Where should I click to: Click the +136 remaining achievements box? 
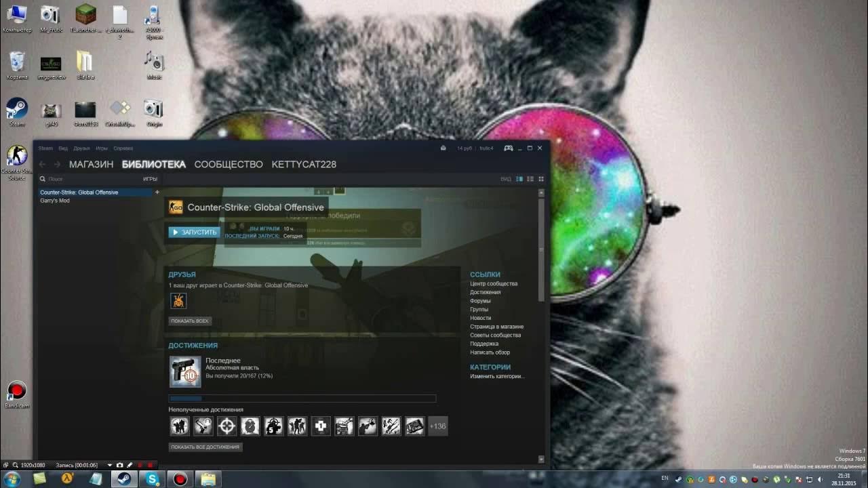coord(438,426)
